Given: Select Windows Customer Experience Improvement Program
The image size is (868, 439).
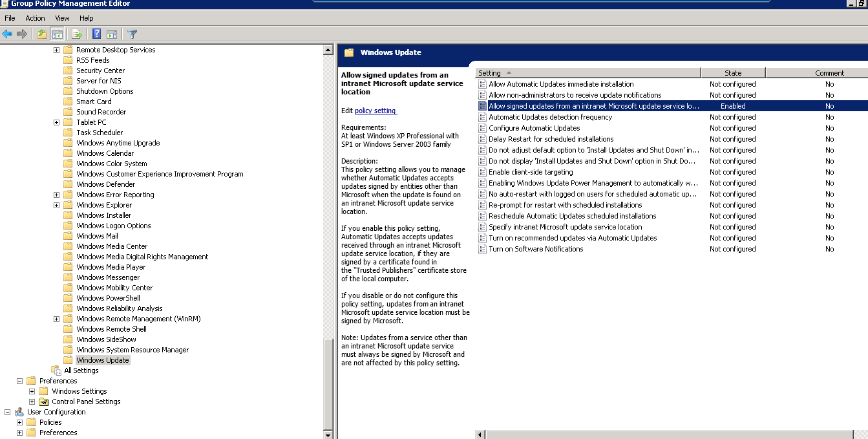Looking at the screenshot, I should (160, 174).
